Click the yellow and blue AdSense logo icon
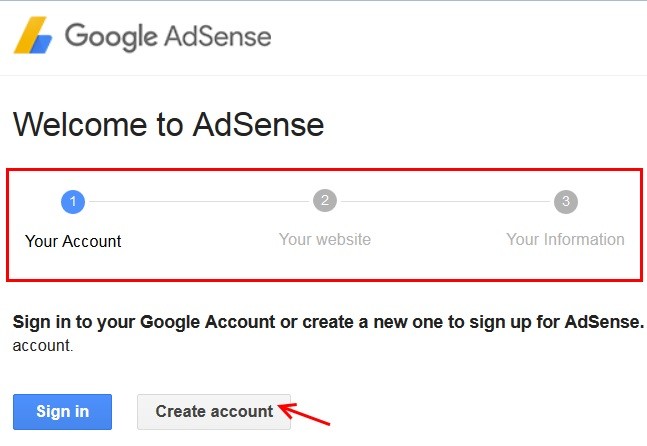The image size is (647, 446). (x=34, y=37)
